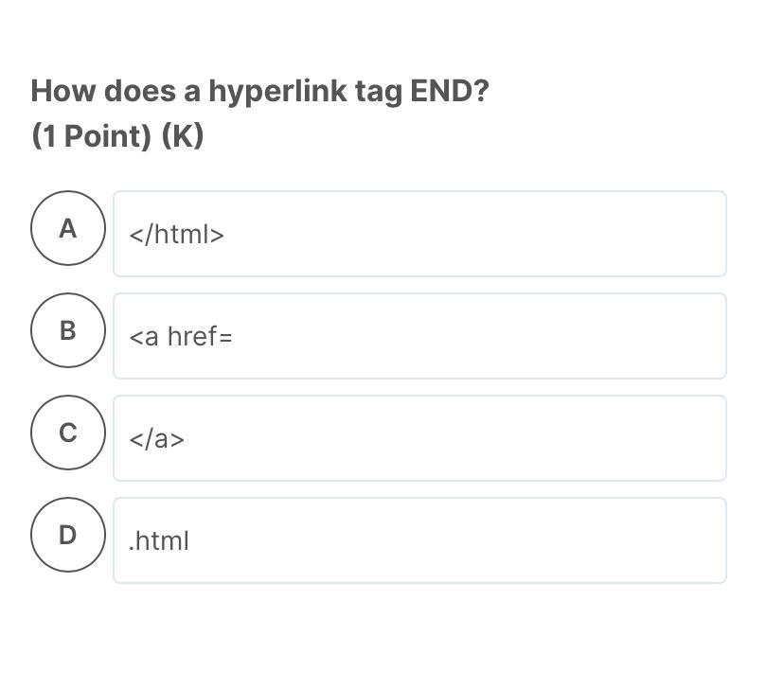Pick the ".html" answer box
Screen dimensions: 784x689
coord(419,540)
